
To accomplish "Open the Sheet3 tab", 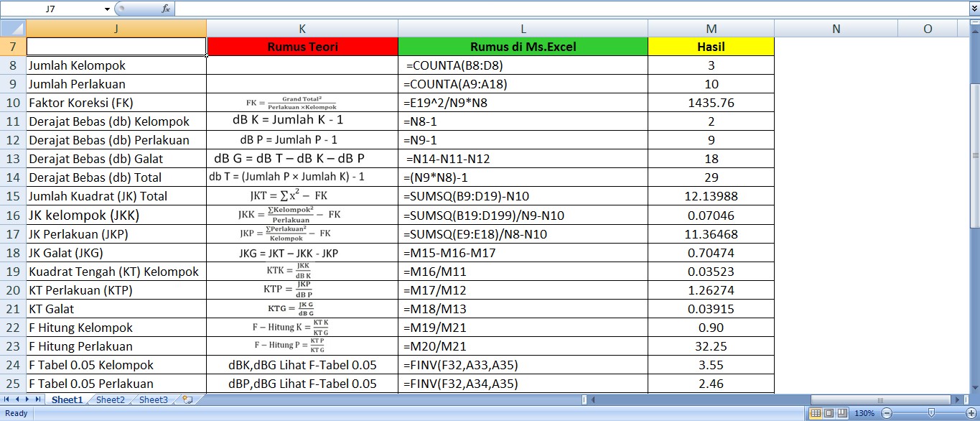I will pyautogui.click(x=154, y=400).
